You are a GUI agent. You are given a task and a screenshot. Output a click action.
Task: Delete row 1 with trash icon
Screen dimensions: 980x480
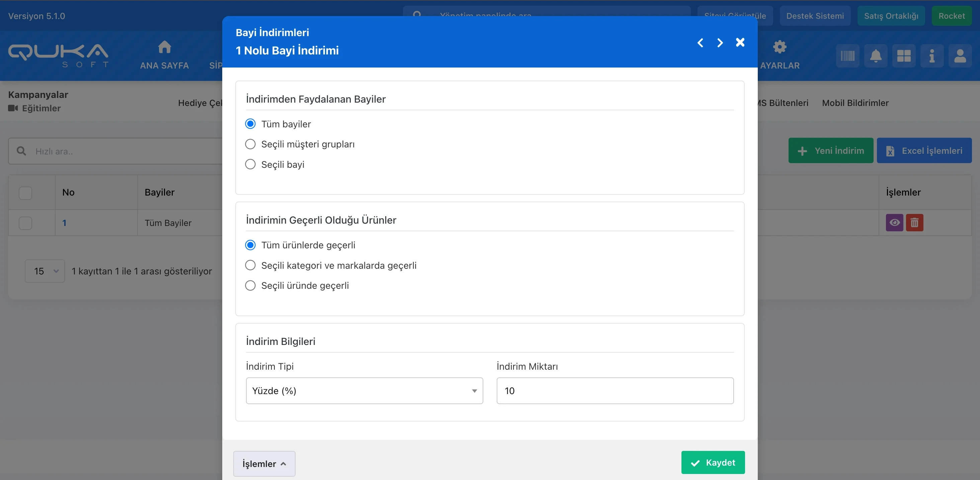(914, 223)
